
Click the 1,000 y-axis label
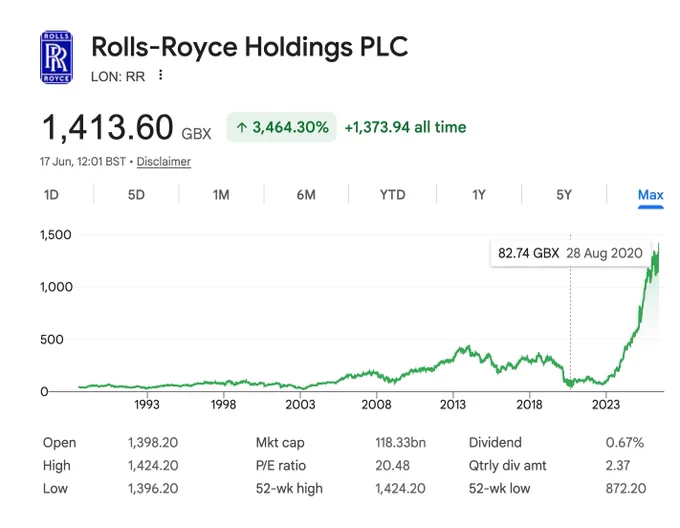tap(56, 287)
